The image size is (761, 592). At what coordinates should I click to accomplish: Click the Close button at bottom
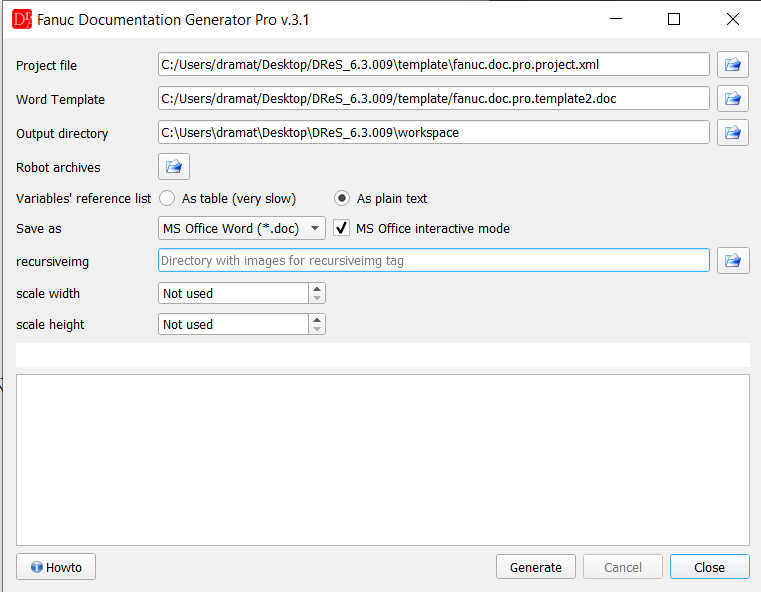pos(710,567)
